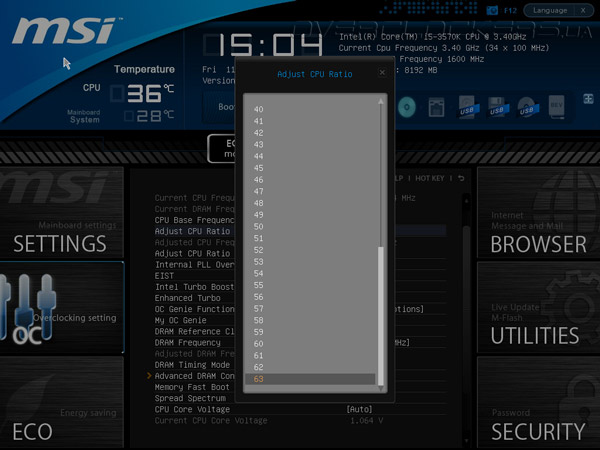Click the boot priority expand icon

[x=588, y=99]
